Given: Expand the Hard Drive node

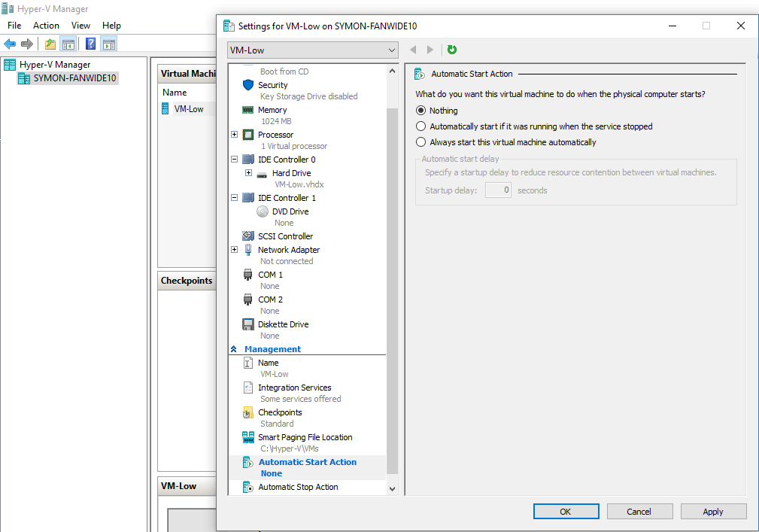Looking at the screenshot, I should [x=248, y=172].
